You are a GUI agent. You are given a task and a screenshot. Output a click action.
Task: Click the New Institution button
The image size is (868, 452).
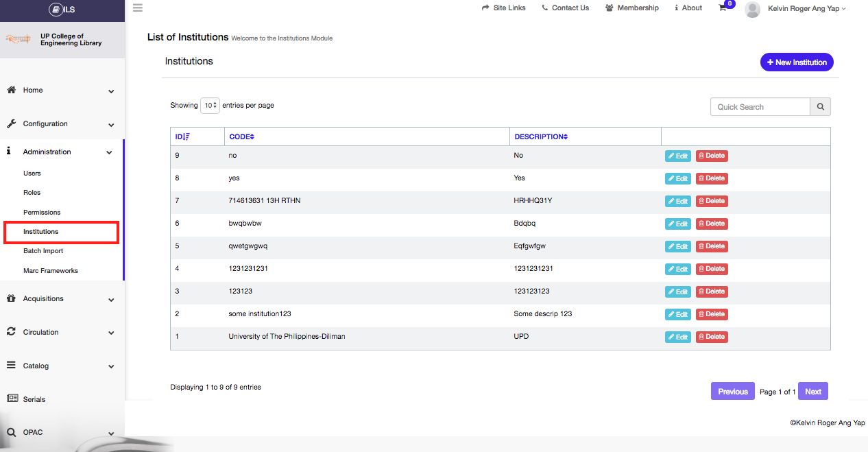click(x=797, y=62)
